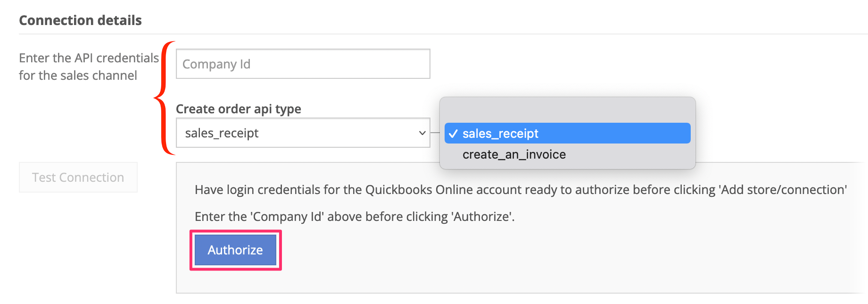
Task: Choose create_an_invoice from the dropdown list
Action: coord(567,154)
